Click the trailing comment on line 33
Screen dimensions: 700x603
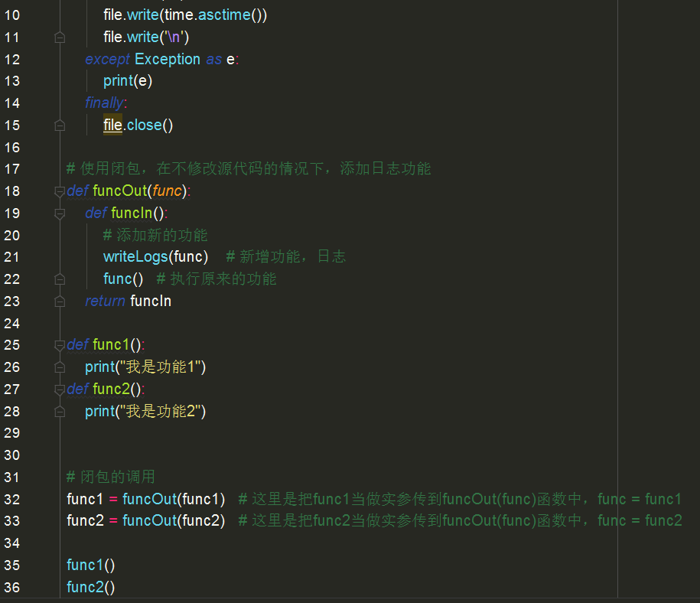(460, 521)
